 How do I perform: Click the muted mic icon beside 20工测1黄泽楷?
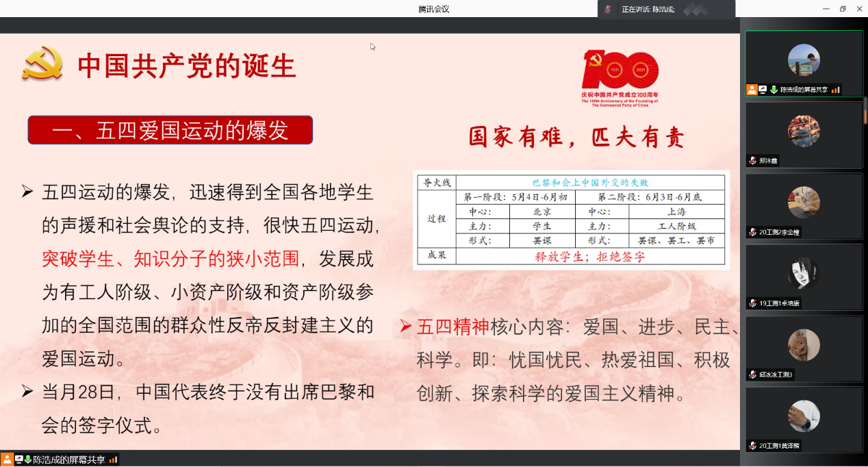(752, 446)
